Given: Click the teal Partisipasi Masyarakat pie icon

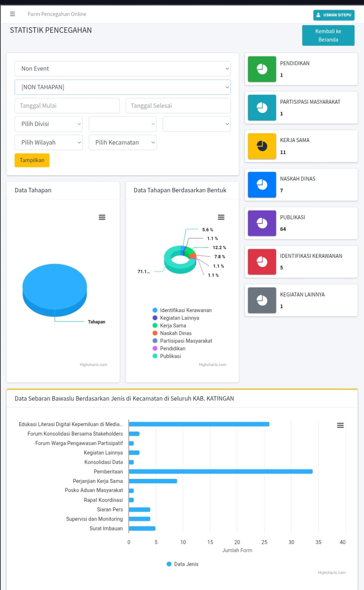Looking at the screenshot, I should tap(262, 108).
